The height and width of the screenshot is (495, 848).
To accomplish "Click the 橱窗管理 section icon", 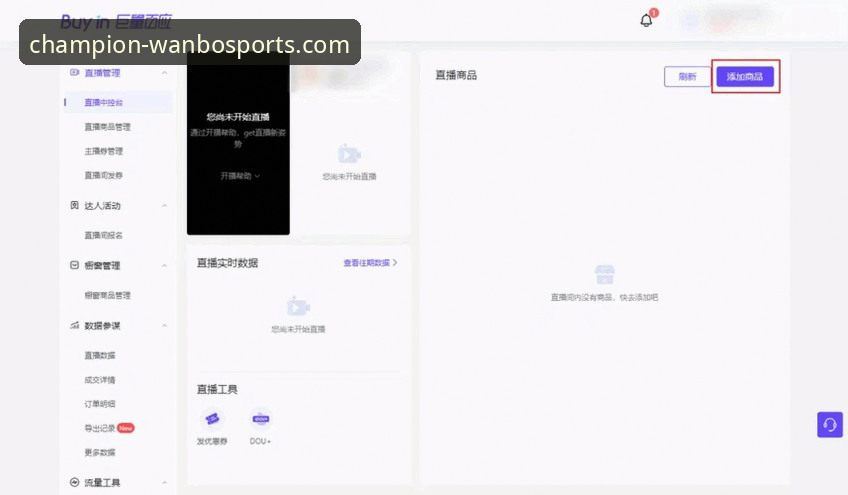I will pos(75,265).
